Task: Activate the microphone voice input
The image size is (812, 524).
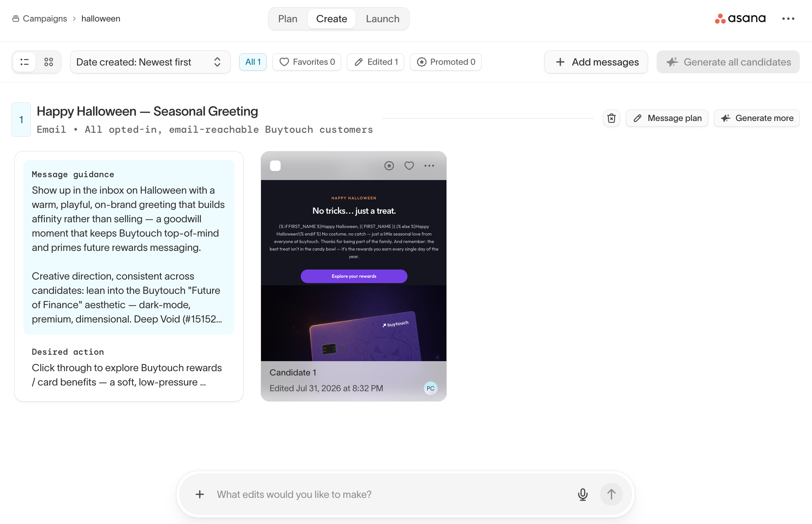Action: click(583, 494)
